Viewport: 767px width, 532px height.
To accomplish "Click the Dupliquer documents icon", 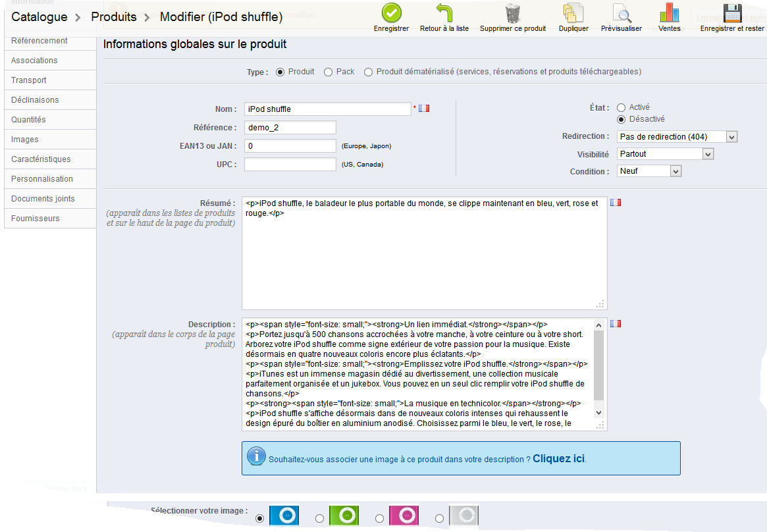I will [573, 13].
